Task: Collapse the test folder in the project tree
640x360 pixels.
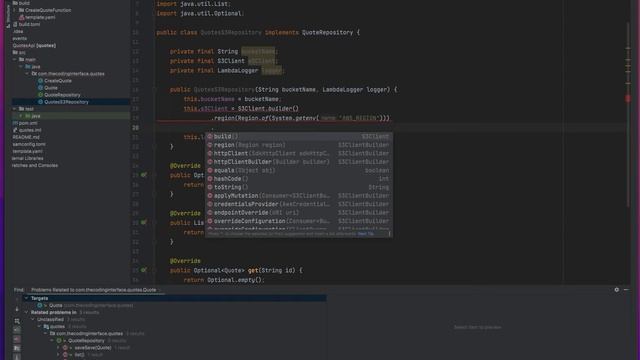Action: pos(15,109)
